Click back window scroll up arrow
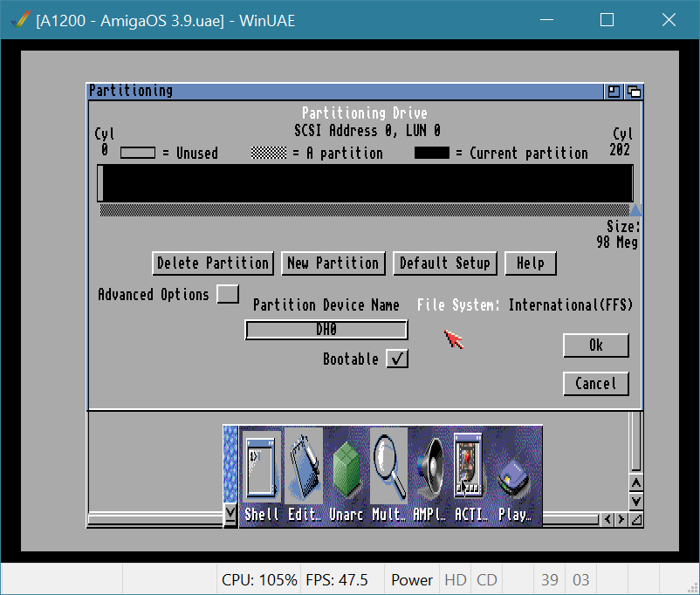The image size is (700, 595). coord(635,483)
